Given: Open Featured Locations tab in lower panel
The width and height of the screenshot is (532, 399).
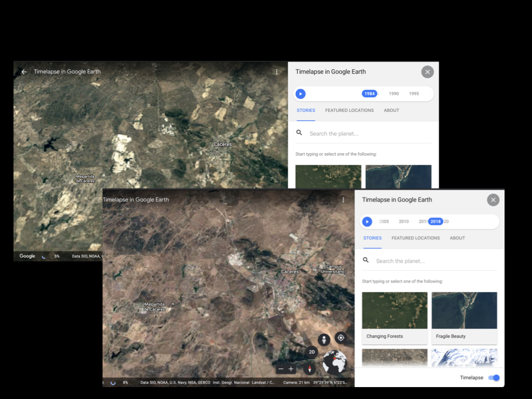Looking at the screenshot, I should click(416, 238).
